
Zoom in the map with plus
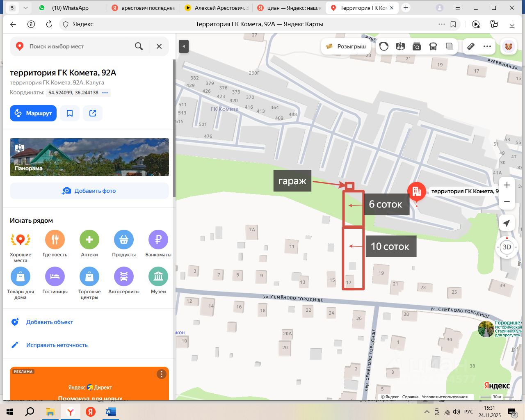(507, 185)
